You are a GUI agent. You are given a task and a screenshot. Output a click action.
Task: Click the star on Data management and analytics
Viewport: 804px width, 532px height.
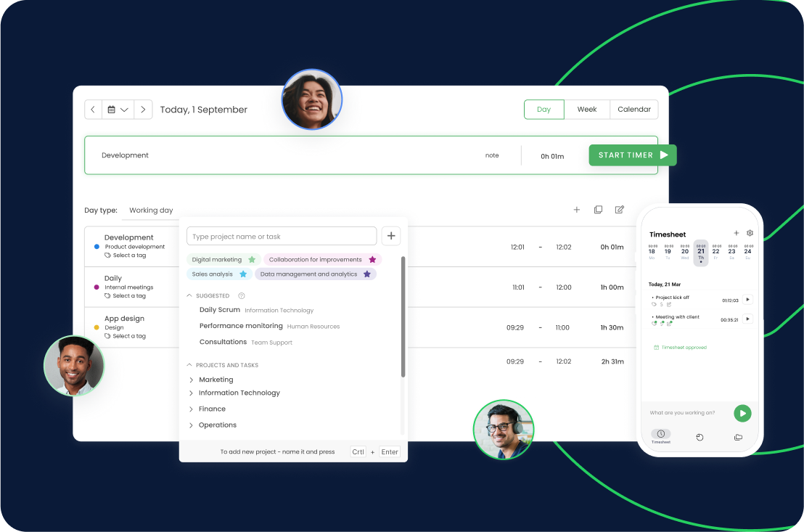coord(367,274)
